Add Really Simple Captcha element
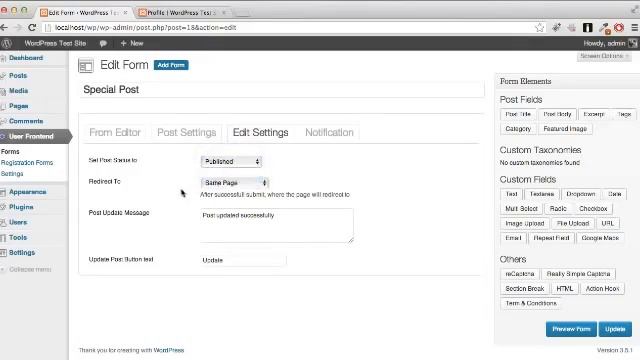 coord(578,274)
